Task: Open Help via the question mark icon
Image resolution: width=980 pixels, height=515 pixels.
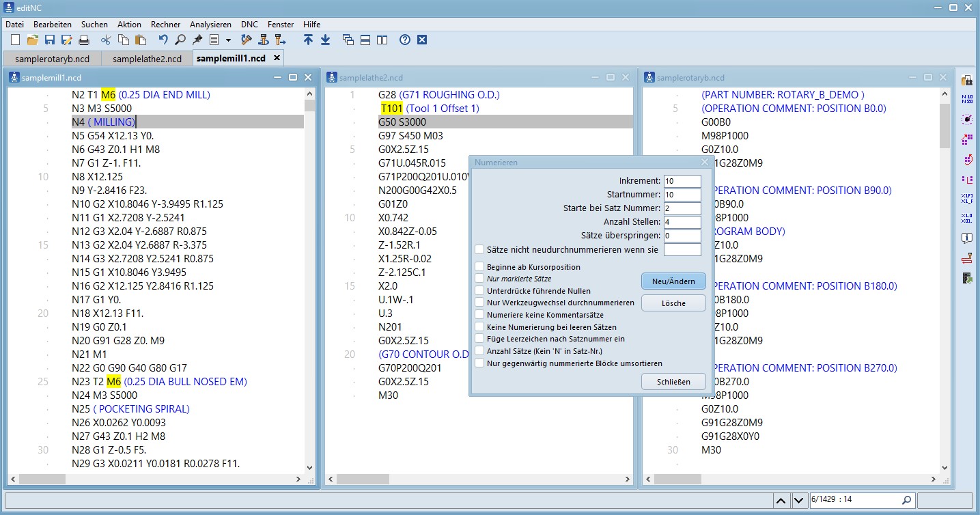Action: coord(404,40)
